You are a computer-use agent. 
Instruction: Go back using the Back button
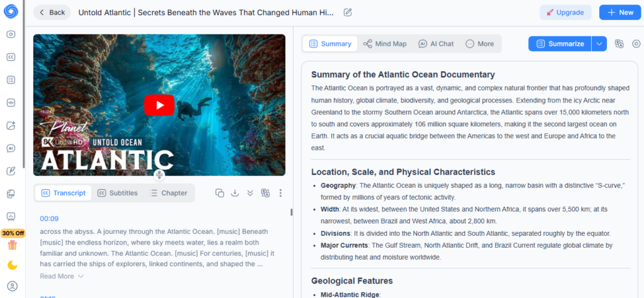point(52,13)
